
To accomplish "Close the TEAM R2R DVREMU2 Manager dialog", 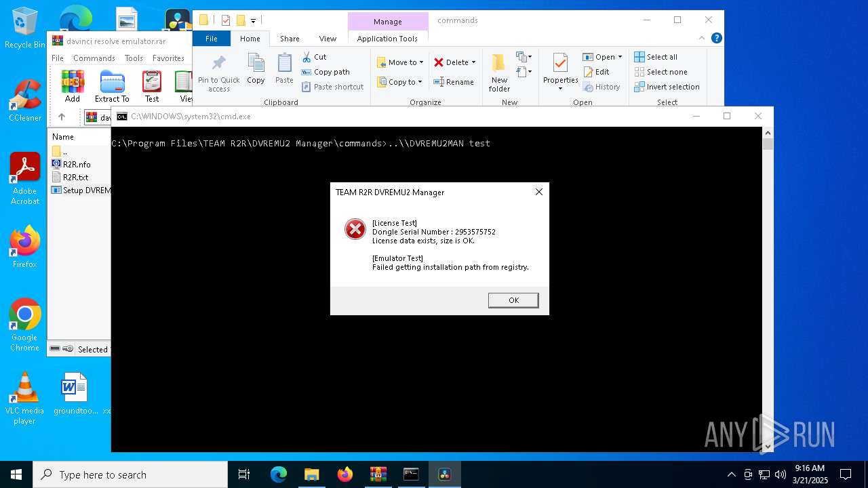I will 539,192.
